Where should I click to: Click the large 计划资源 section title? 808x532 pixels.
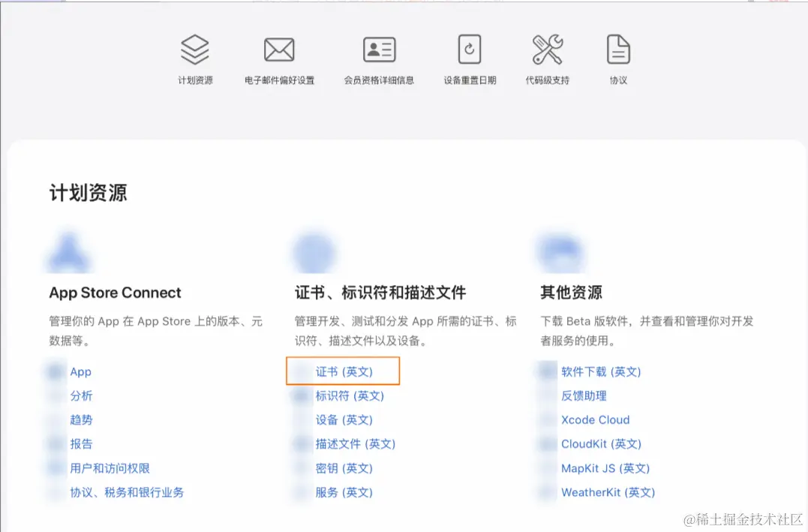click(88, 193)
